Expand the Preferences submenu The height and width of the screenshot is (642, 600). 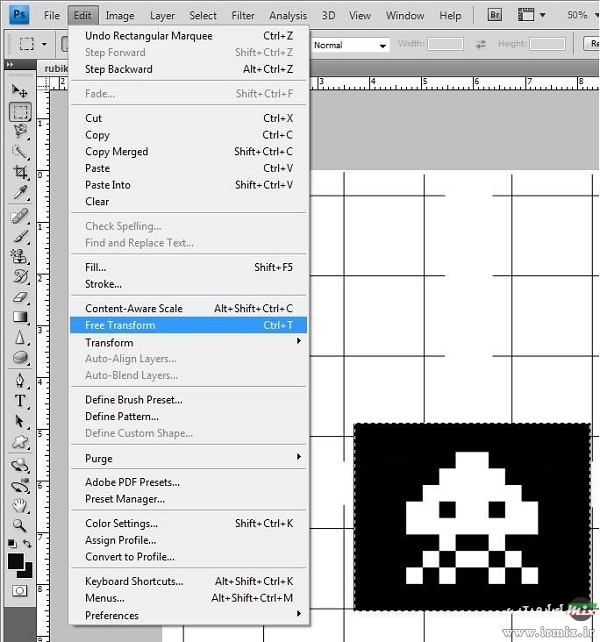coord(188,615)
